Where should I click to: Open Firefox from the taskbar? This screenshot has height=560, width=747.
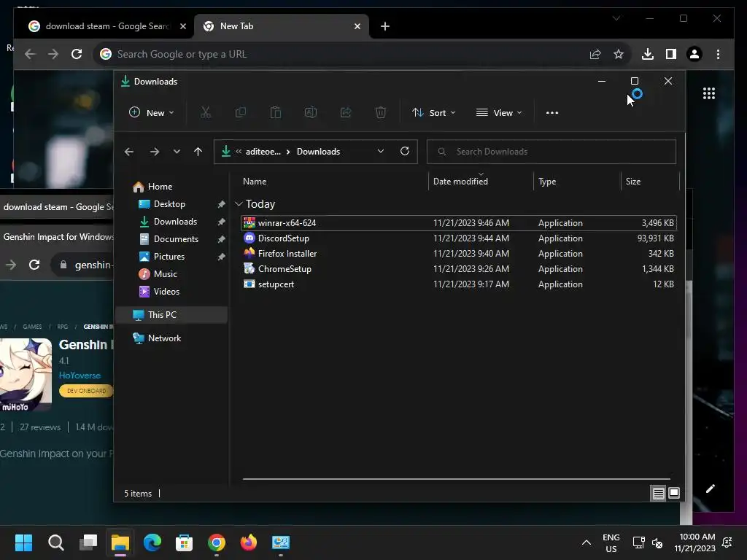(248, 542)
